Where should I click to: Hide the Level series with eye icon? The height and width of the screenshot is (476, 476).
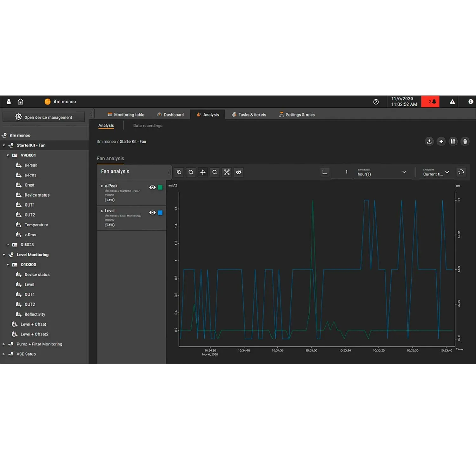coord(152,213)
